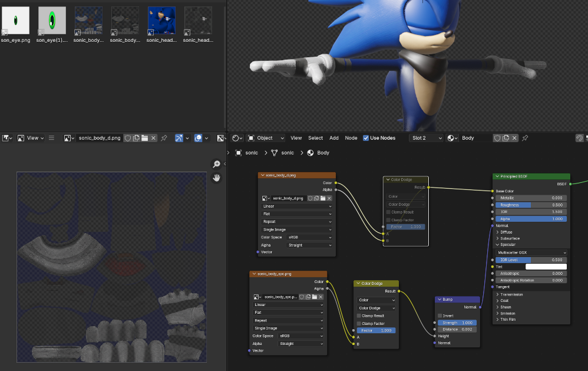Click the Metallic value field
Viewport: 588px width, 371px height.
(531, 198)
